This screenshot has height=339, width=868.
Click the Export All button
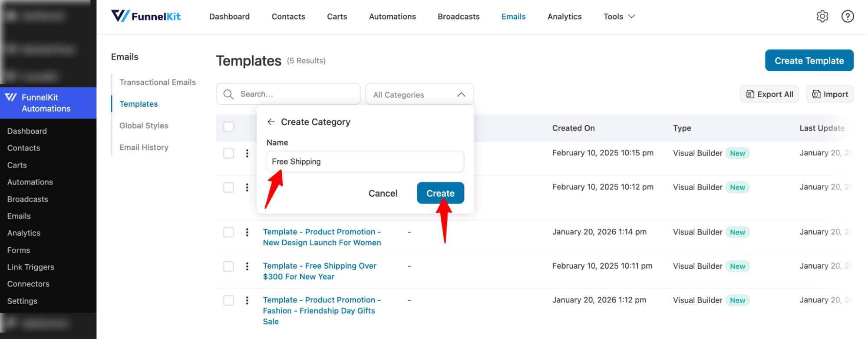[x=769, y=94]
